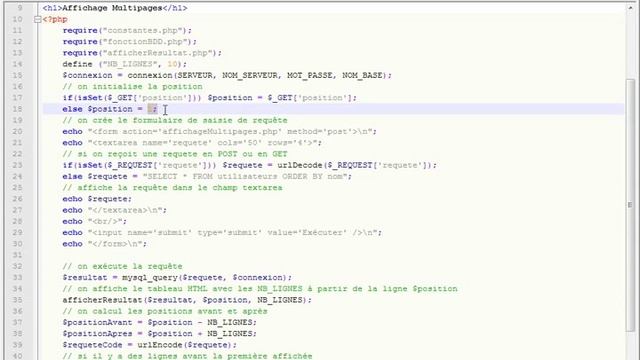Click selected value in 'else $position' line
Viewport: 640px width, 360px height.
click(152, 109)
